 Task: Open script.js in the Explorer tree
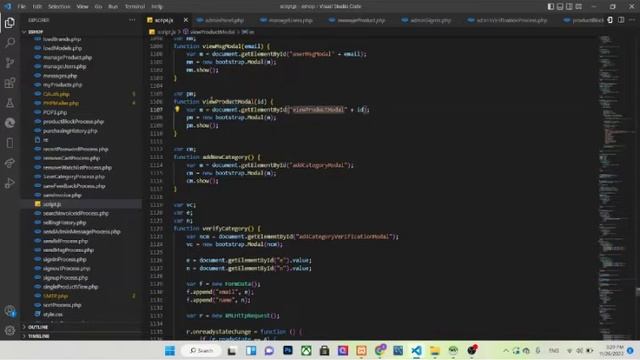(x=52, y=204)
